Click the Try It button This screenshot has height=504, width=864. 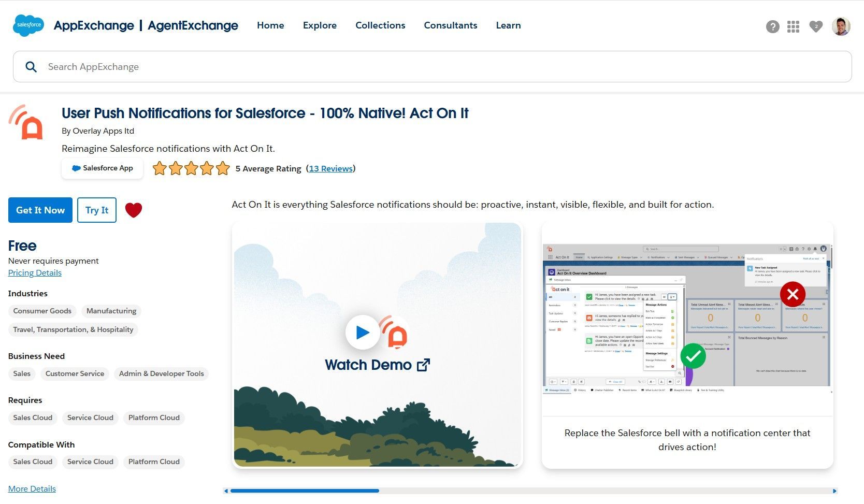pos(97,210)
